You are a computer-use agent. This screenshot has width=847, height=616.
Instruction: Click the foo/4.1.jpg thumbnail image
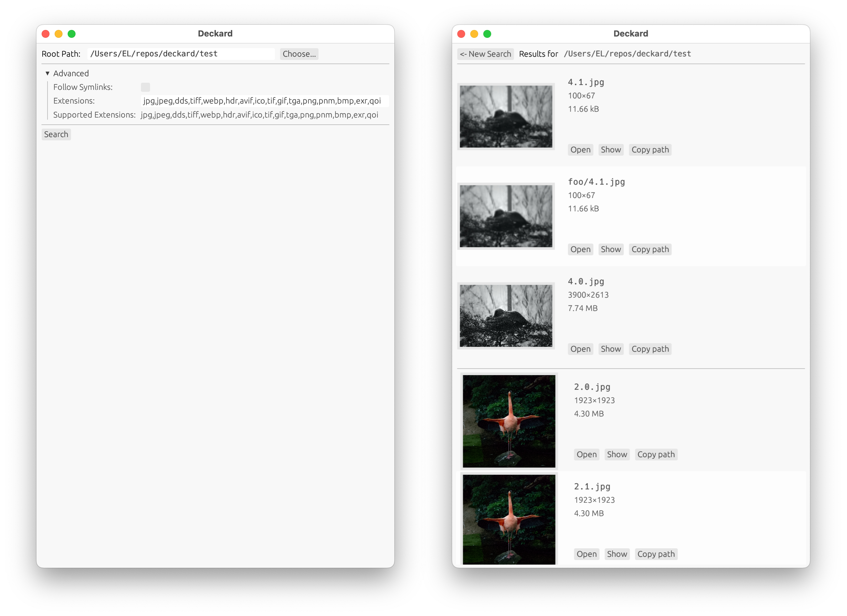point(506,216)
